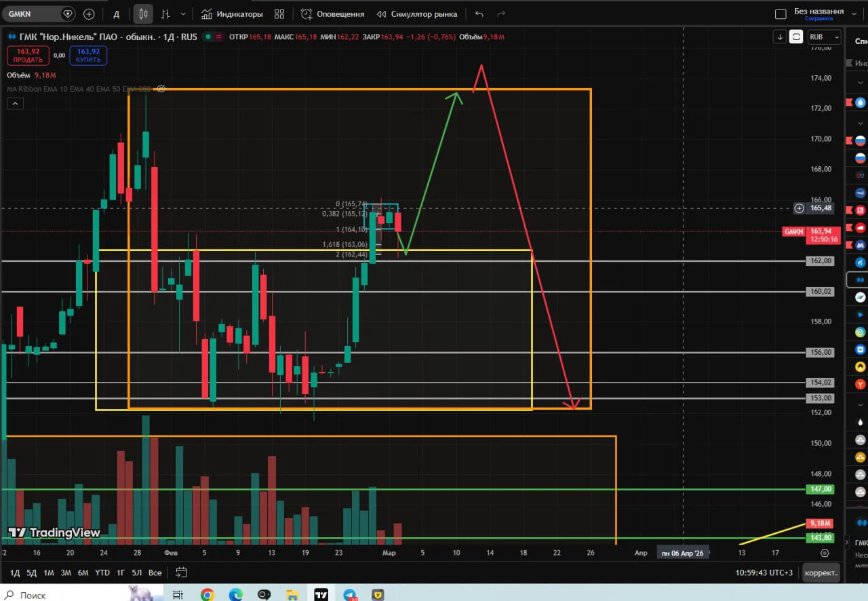
Task: Select the blue water-drop watchlist symbol
Action: (x=861, y=102)
